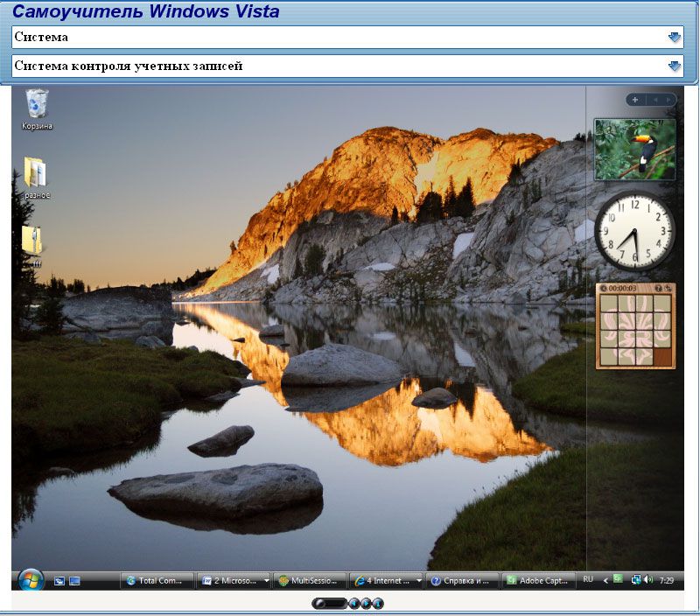The image size is (700, 616).
Task: Click the RU language indicator
Action: pyautogui.click(x=588, y=579)
